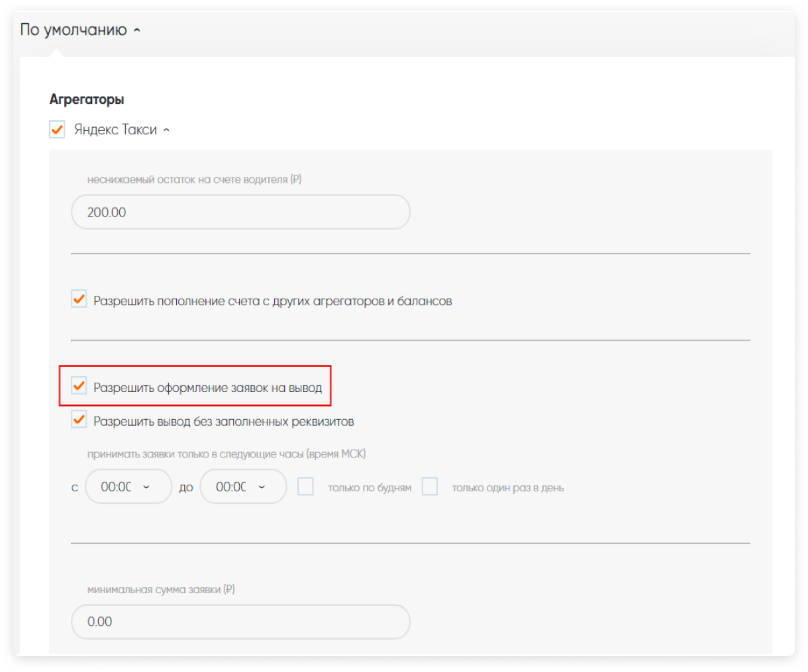
Task: Enable the "только по будням" checkbox
Action: [x=305, y=487]
